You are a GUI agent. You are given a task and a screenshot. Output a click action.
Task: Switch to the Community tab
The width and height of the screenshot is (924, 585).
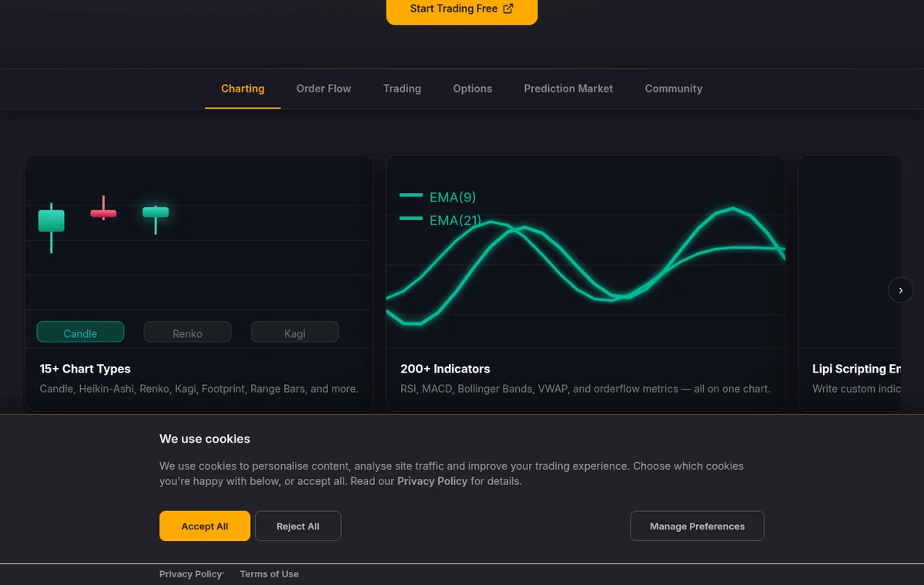pyautogui.click(x=674, y=89)
